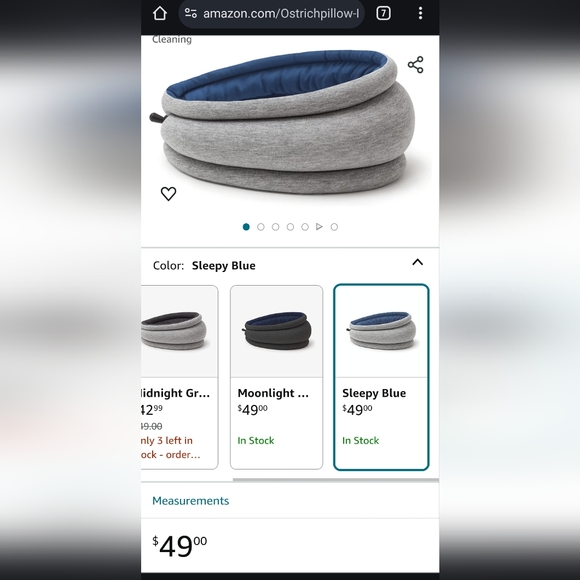
Task: Tap the browser home icon
Action: (x=159, y=14)
